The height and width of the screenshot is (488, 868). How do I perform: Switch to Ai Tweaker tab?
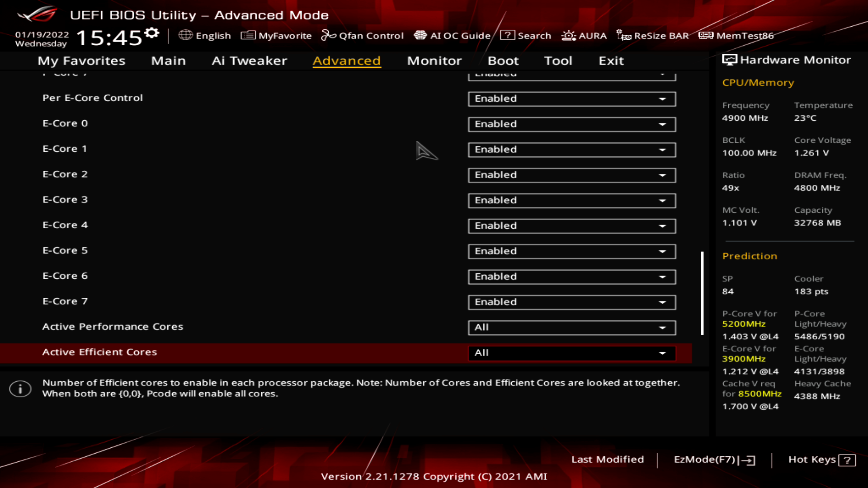point(249,60)
